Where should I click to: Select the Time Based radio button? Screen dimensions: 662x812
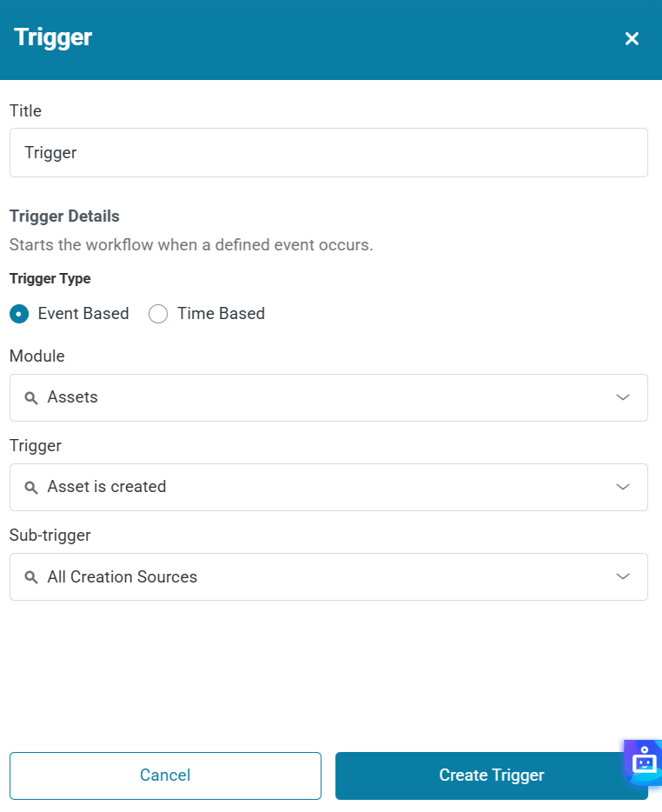click(158, 314)
